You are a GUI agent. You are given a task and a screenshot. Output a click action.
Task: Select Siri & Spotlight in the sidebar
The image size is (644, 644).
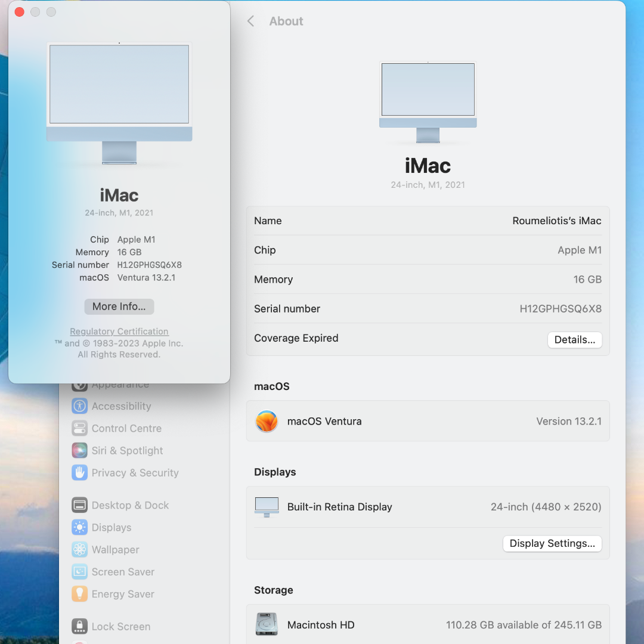(117, 451)
